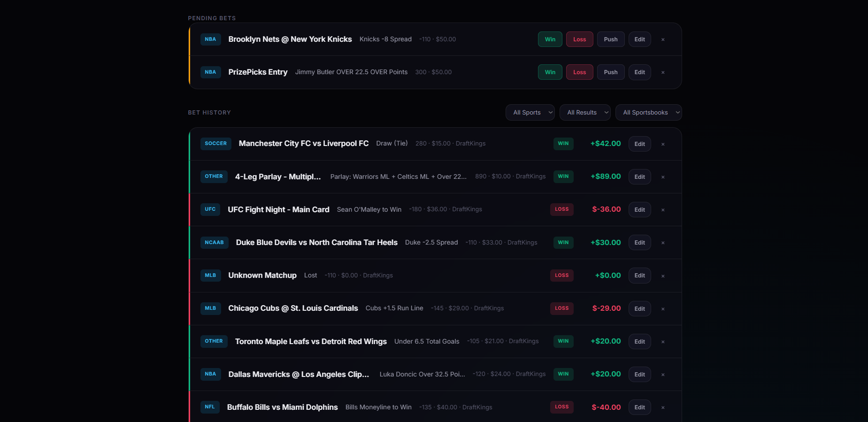Edit the Brooklyn Nets pending bet
This screenshot has height=422, width=868.
640,39
